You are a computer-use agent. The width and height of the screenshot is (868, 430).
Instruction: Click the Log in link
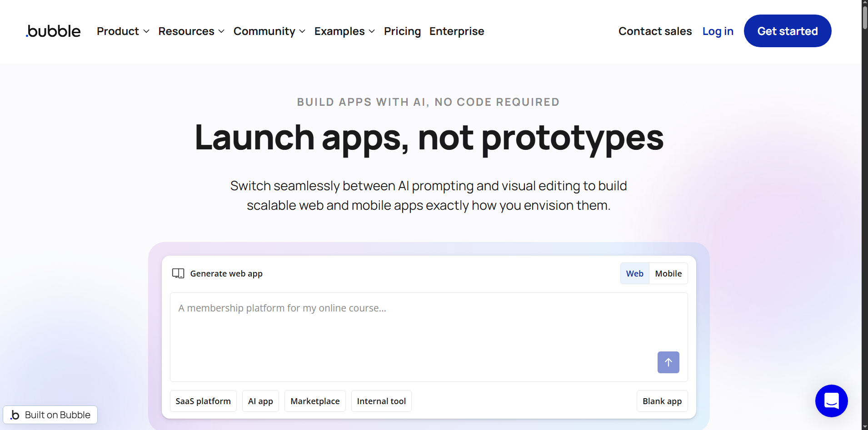click(x=718, y=31)
